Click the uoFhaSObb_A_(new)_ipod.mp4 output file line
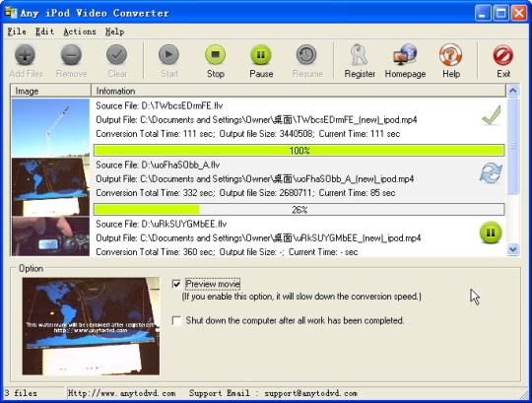Image resolution: width=532 pixels, height=403 pixels. [x=255, y=178]
